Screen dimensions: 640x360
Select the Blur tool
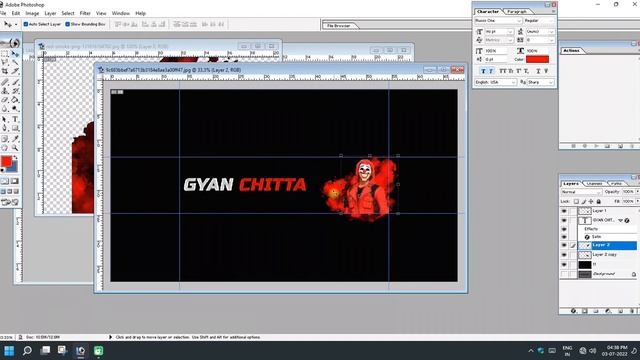(x=5, y=109)
